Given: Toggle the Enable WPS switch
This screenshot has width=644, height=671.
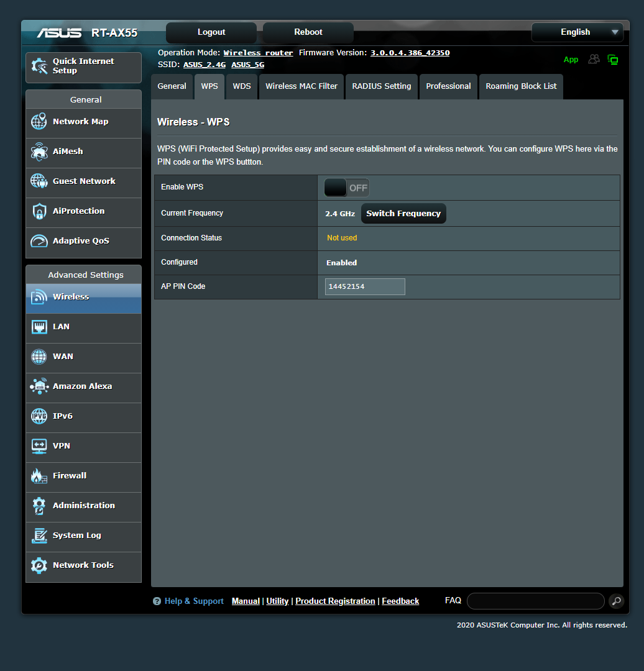Looking at the screenshot, I should pyautogui.click(x=346, y=188).
